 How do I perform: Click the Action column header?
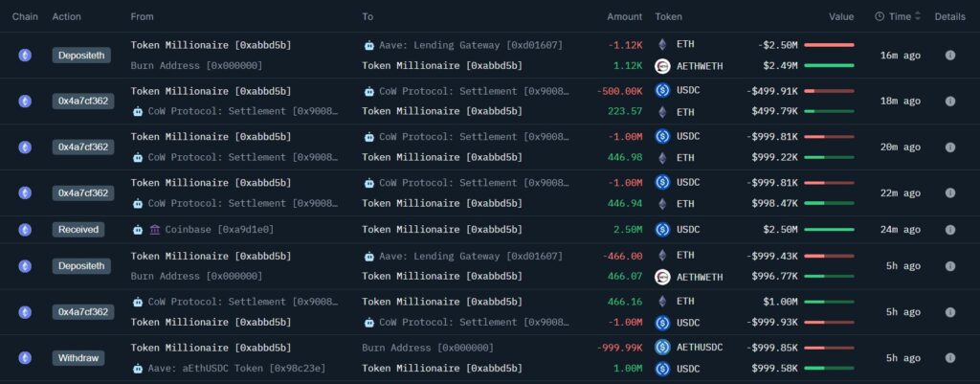point(66,17)
